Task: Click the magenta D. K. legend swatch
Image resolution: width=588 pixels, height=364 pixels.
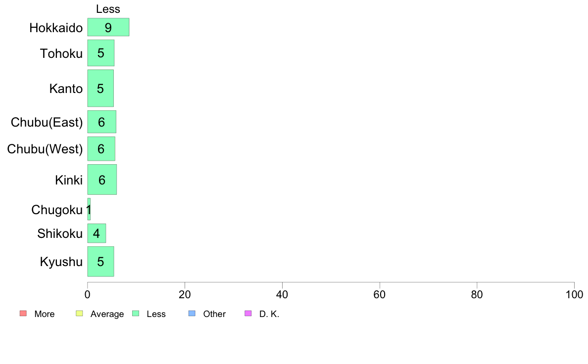Action: pyautogui.click(x=248, y=314)
